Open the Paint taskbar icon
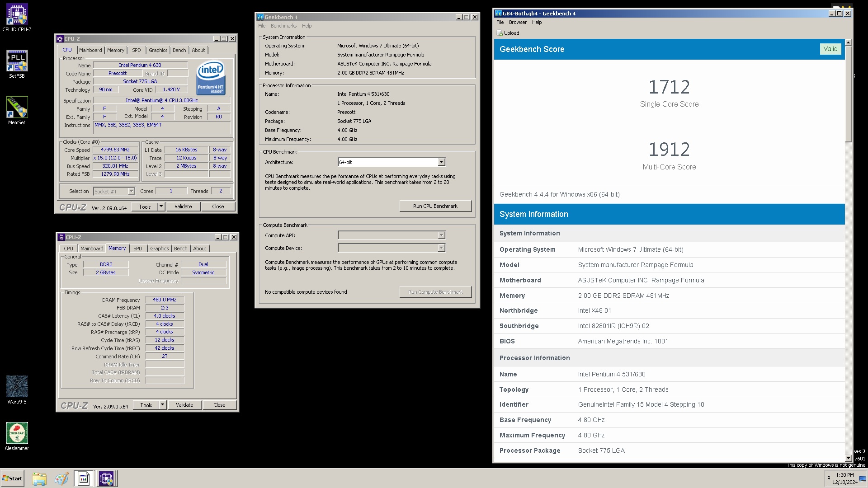 [61, 479]
